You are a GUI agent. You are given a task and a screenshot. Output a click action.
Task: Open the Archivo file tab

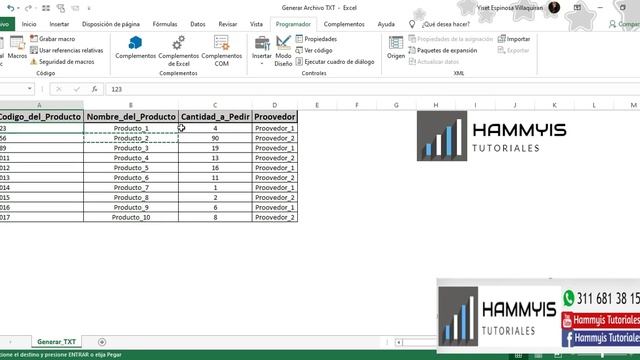pos(6,24)
